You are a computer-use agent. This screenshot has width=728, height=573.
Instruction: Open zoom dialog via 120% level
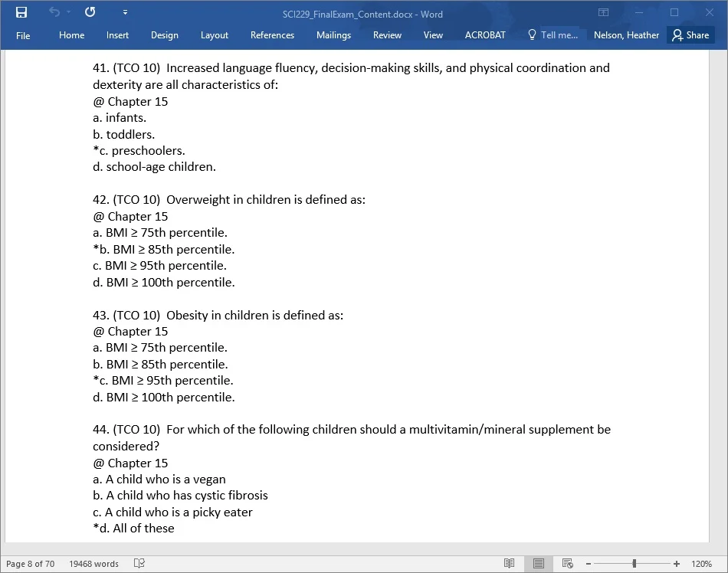(x=701, y=564)
